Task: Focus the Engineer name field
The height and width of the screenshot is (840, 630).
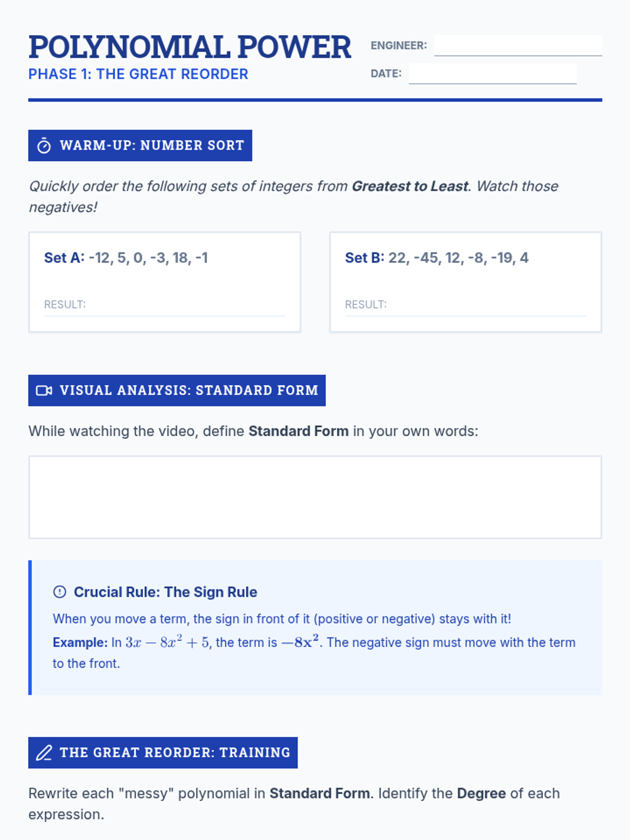Action: 518,46
